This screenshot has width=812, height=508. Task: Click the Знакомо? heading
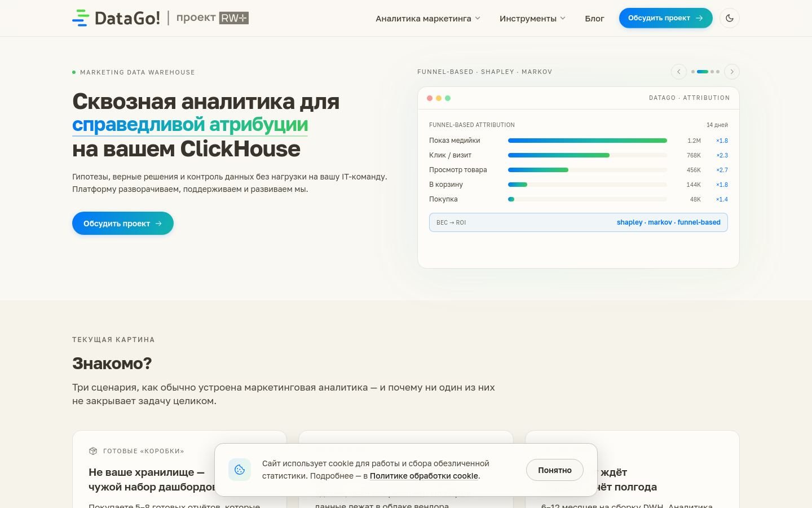coord(112,364)
